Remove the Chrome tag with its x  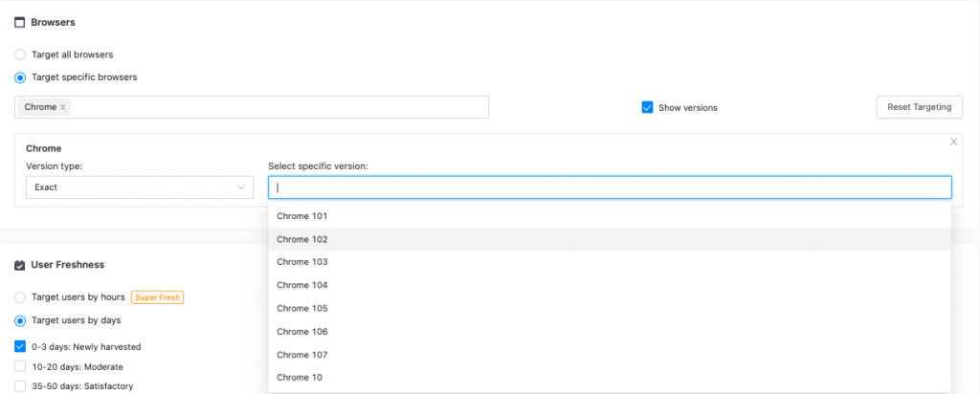pos(63,107)
